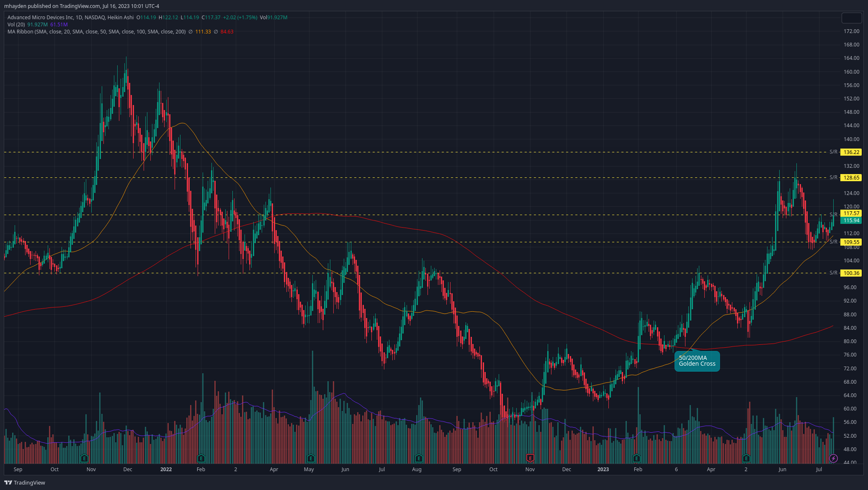Open the earnings marker near May 2022
The height and width of the screenshot is (490, 868).
tap(310, 458)
